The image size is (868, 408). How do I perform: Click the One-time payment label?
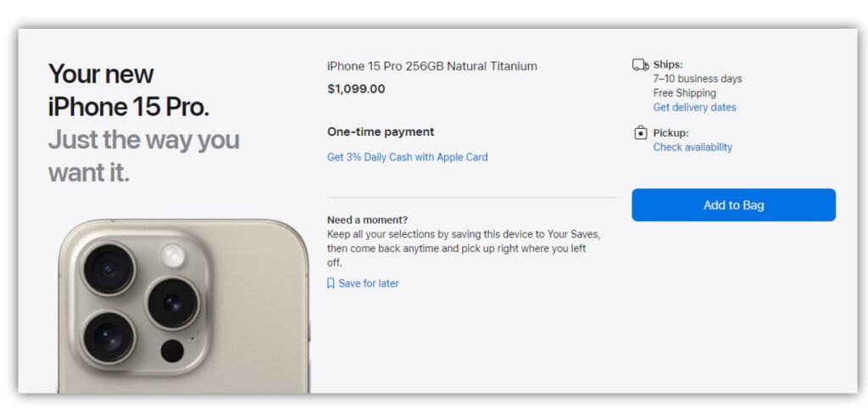(381, 132)
